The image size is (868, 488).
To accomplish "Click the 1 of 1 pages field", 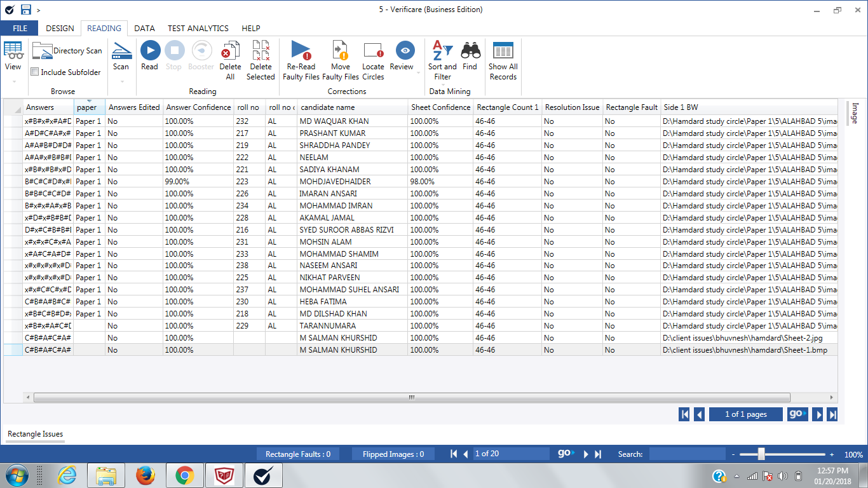I will point(746,414).
